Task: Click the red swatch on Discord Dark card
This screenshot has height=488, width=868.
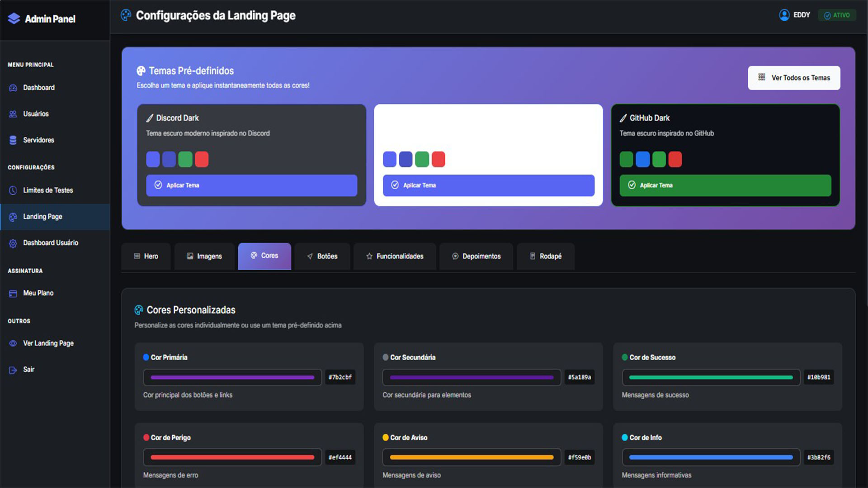Action: tap(202, 160)
